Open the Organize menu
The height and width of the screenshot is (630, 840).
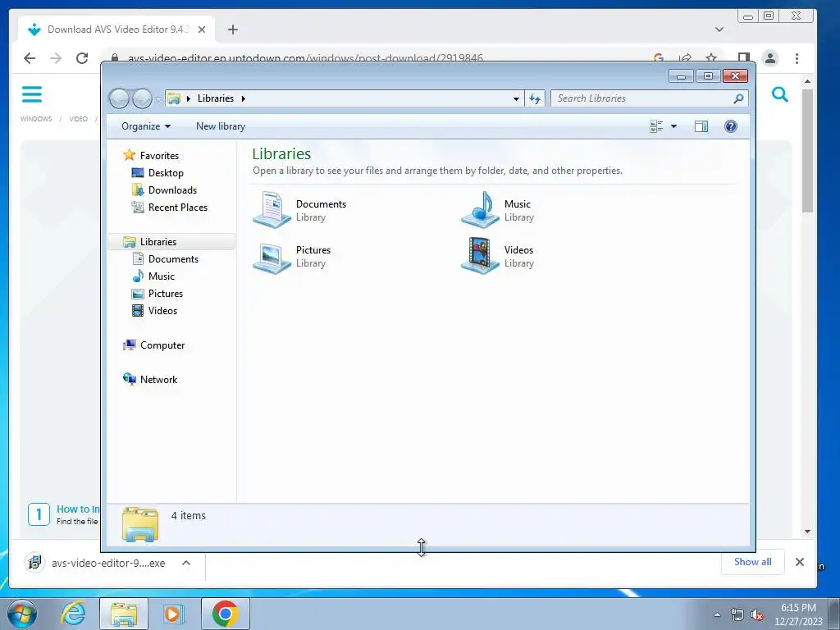(x=146, y=126)
